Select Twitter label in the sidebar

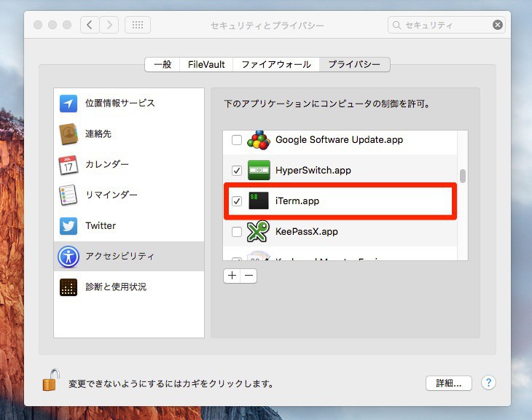click(x=101, y=226)
